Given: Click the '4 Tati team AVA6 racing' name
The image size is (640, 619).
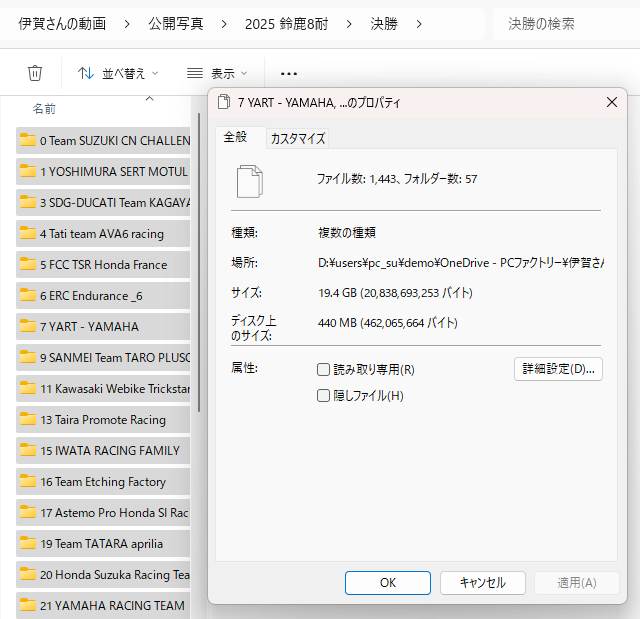Looking at the screenshot, I should tap(102, 234).
